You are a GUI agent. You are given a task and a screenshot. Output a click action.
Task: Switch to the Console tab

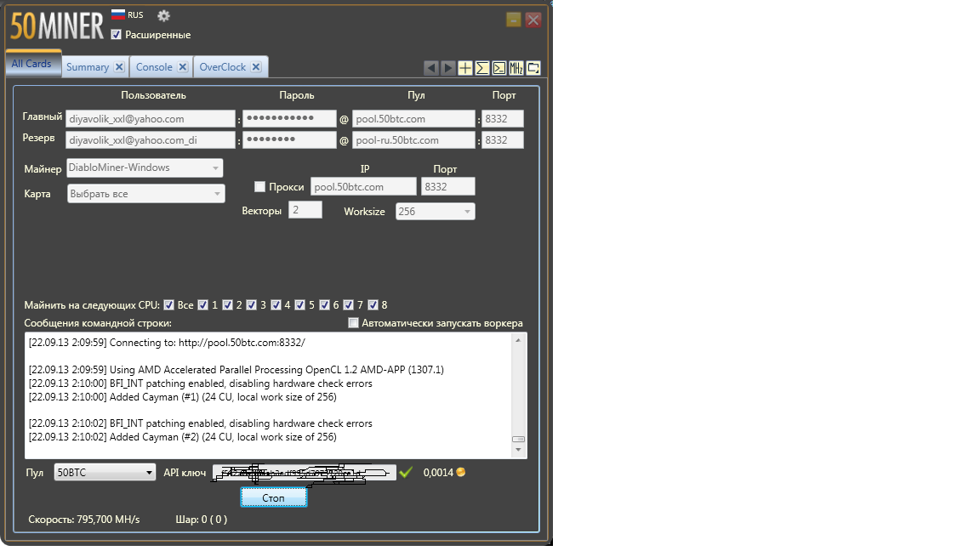(154, 67)
